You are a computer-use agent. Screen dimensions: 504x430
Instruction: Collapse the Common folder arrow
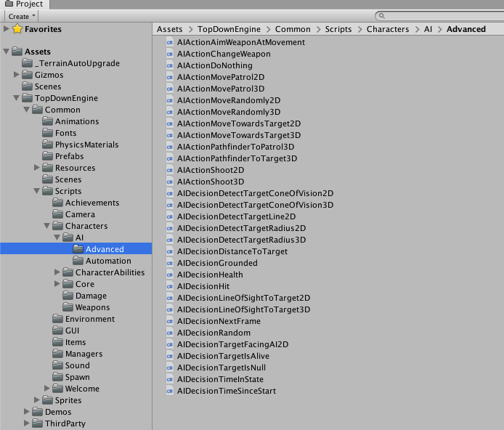[x=27, y=110]
